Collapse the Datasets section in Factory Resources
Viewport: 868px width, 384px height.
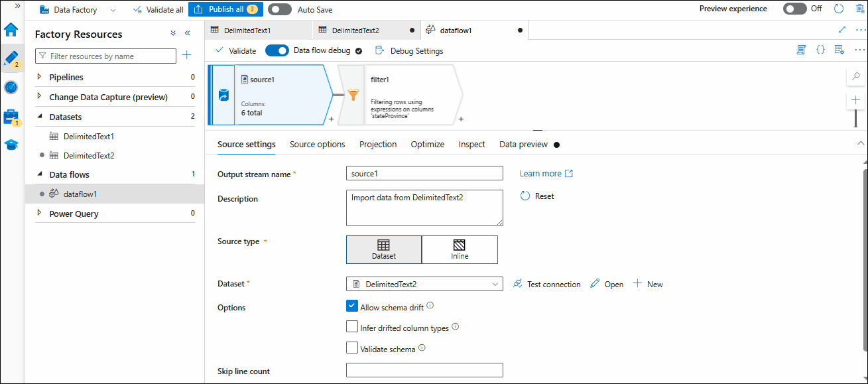point(40,117)
